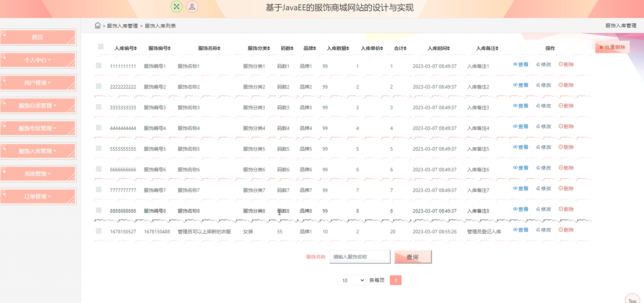View record 1111111111 details
Image resolution: width=644 pixels, height=303 pixels.
tap(521, 65)
